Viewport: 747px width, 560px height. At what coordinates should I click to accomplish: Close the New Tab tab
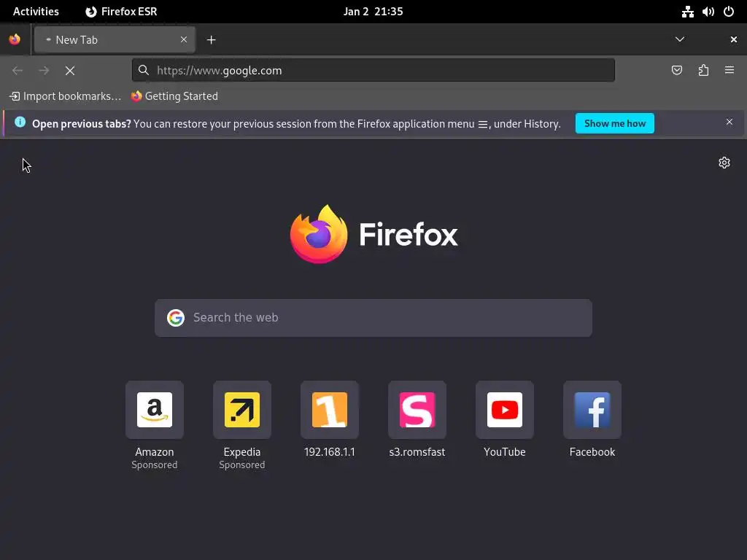[184, 39]
